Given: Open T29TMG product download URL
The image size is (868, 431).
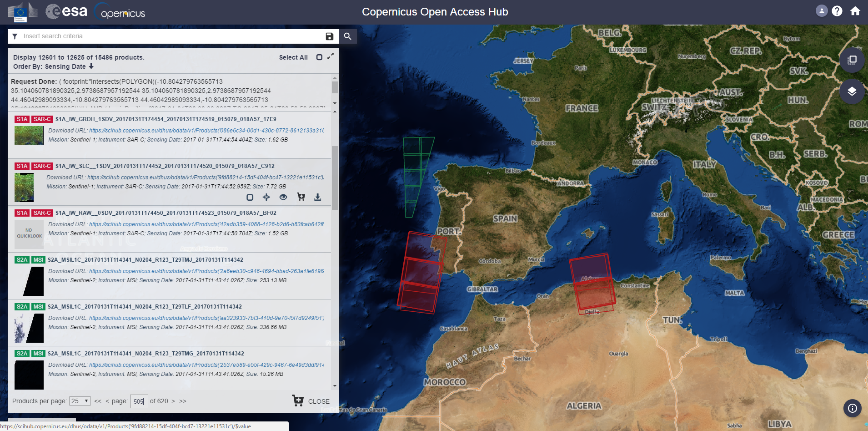Looking at the screenshot, I should 206,365.
